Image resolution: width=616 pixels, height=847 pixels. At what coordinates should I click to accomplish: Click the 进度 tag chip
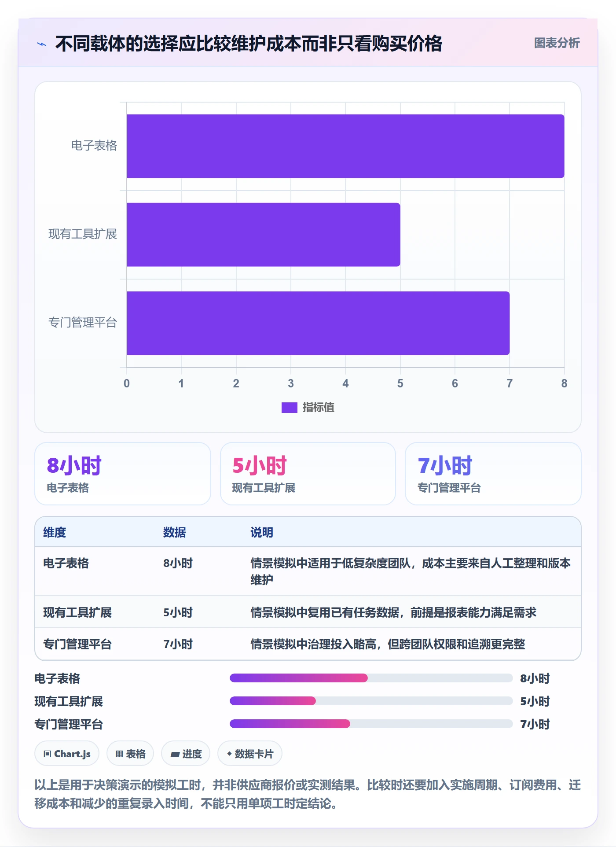(x=186, y=754)
